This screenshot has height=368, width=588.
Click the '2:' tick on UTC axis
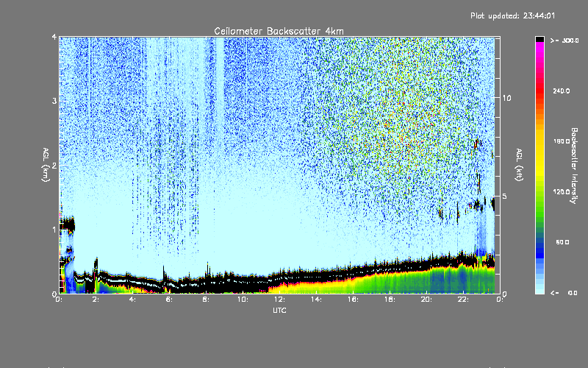click(x=96, y=300)
